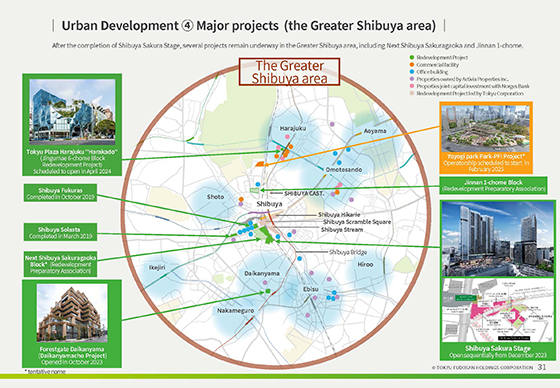This screenshot has width=560, height=388.
Task: Click the Shibuya Stream map label
Action: coord(342,230)
